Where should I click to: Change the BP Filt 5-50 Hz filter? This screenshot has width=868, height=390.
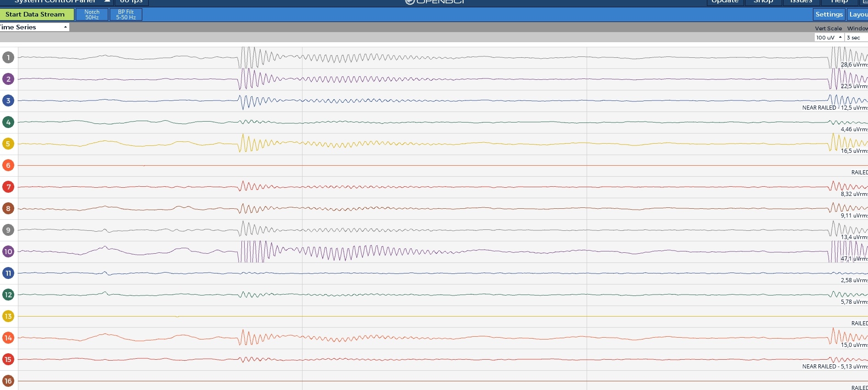point(126,15)
